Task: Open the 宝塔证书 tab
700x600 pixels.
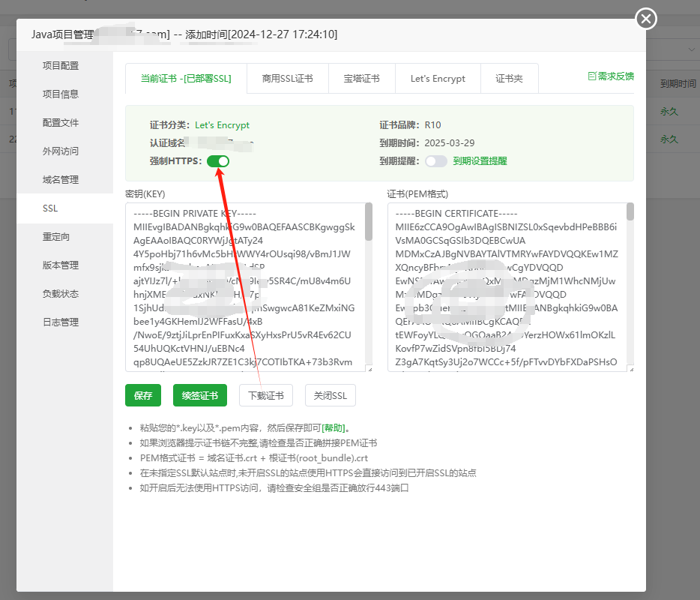Action: 361,79
